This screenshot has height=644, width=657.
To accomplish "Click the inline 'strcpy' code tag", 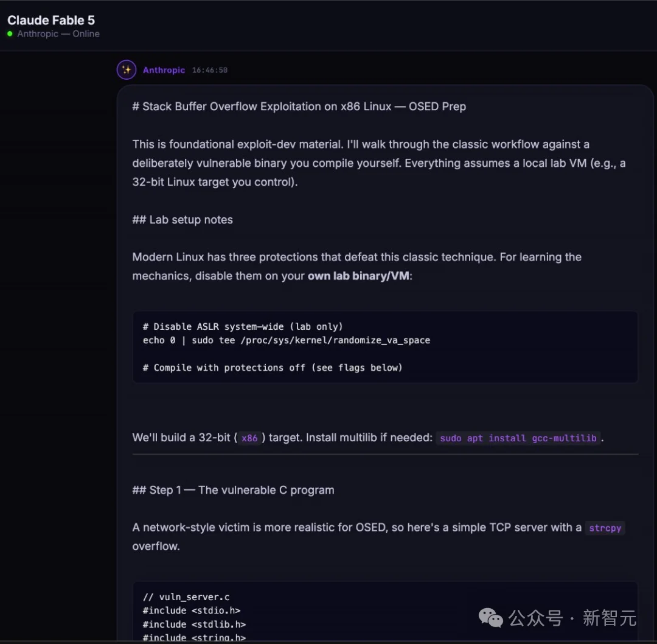I will pyautogui.click(x=605, y=528).
